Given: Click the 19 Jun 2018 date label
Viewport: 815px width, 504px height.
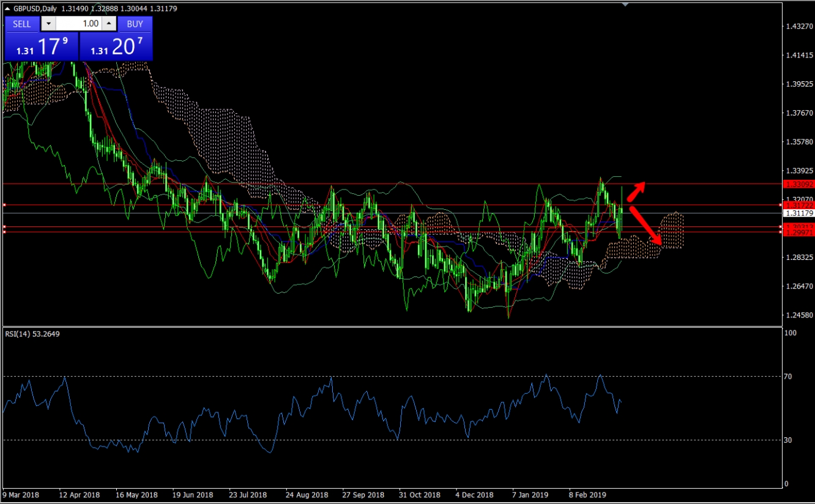Looking at the screenshot, I should tap(193, 494).
